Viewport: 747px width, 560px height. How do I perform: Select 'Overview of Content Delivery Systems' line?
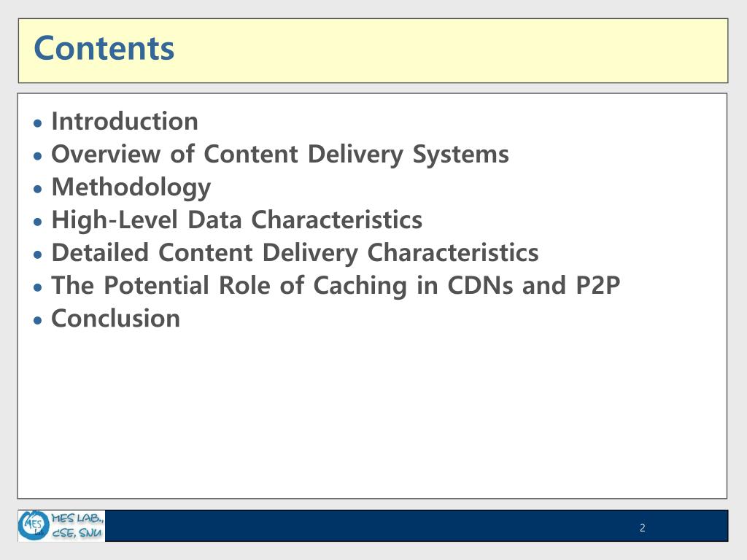(x=280, y=155)
